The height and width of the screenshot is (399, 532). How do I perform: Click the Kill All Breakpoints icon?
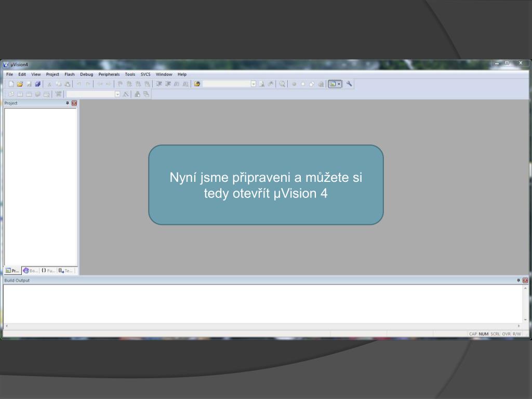pyautogui.click(x=321, y=84)
